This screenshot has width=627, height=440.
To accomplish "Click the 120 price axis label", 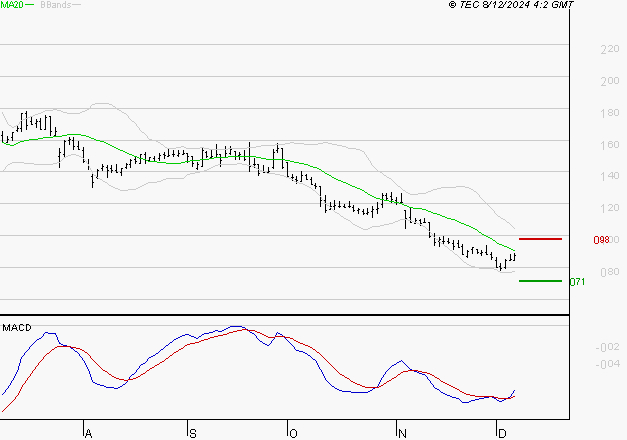I will [610, 208].
